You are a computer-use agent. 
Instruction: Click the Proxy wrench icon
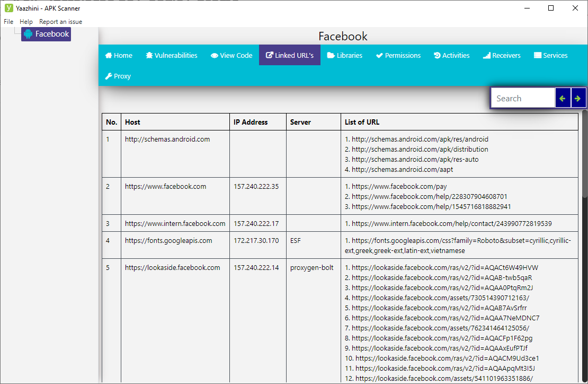pos(109,76)
